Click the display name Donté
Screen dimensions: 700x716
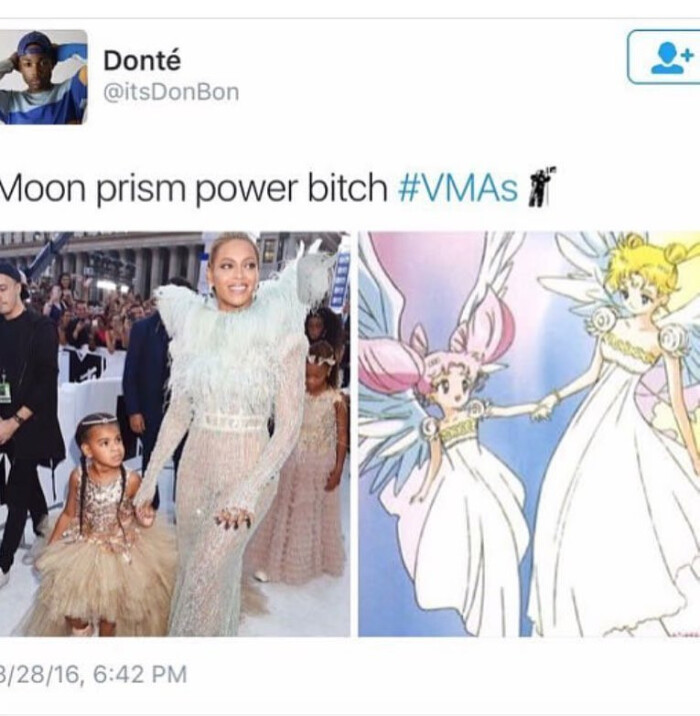(x=142, y=61)
